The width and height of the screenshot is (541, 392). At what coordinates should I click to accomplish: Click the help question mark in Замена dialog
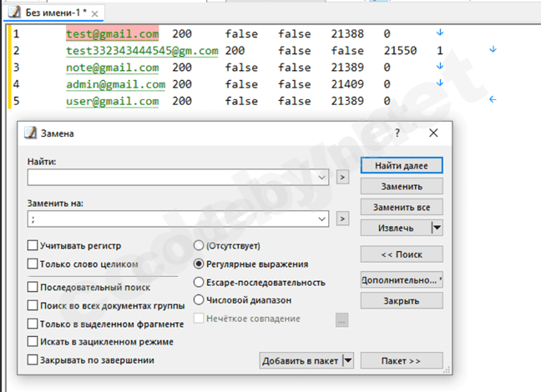397,133
